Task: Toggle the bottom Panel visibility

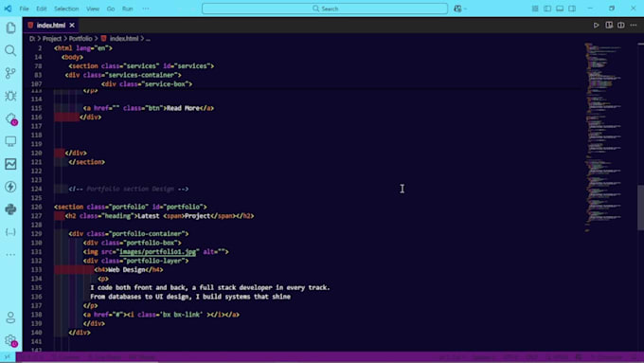Action: tap(560, 9)
